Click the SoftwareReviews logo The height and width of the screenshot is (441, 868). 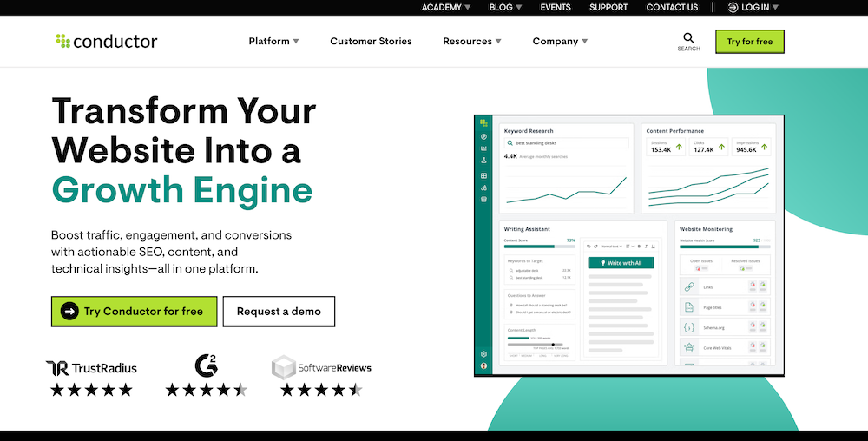tap(321, 367)
